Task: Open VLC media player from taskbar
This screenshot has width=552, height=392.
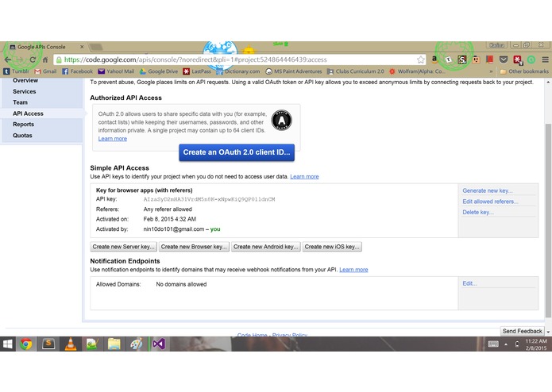Action: coord(71,344)
